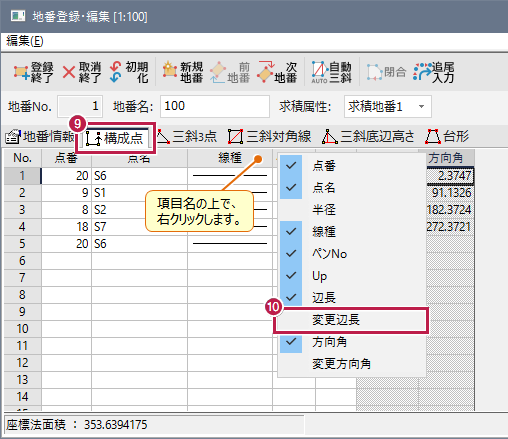Click 方向角 value 91.1326
Screen dimensions: 508x439
pyautogui.click(x=450, y=193)
